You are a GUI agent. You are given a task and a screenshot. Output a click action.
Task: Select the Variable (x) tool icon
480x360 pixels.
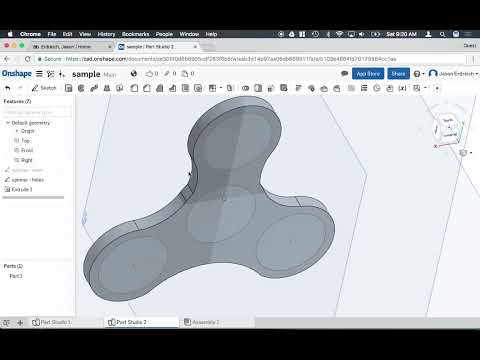[x=403, y=88]
